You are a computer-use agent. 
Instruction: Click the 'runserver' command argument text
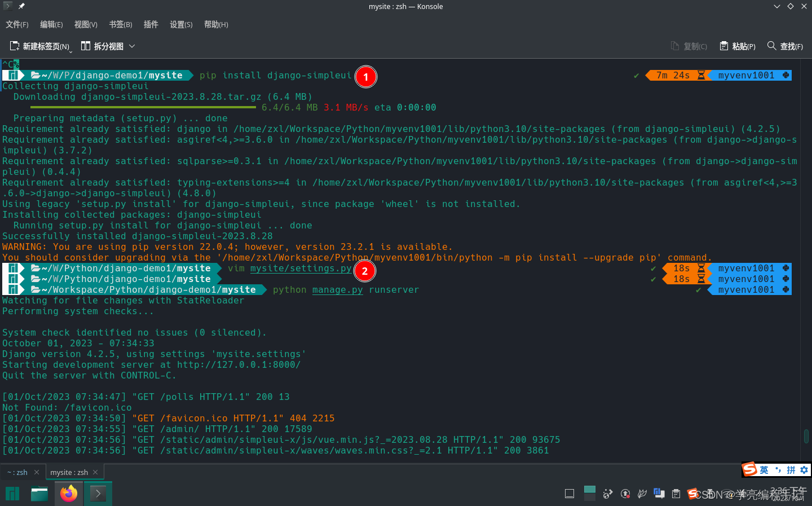(394, 290)
